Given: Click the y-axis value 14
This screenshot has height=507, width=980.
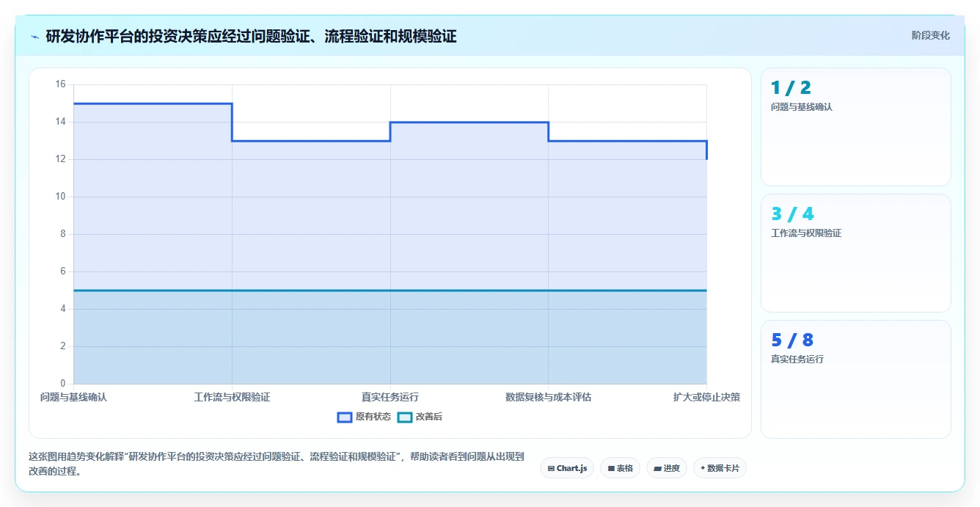Looking at the screenshot, I should pyautogui.click(x=60, y=122).
